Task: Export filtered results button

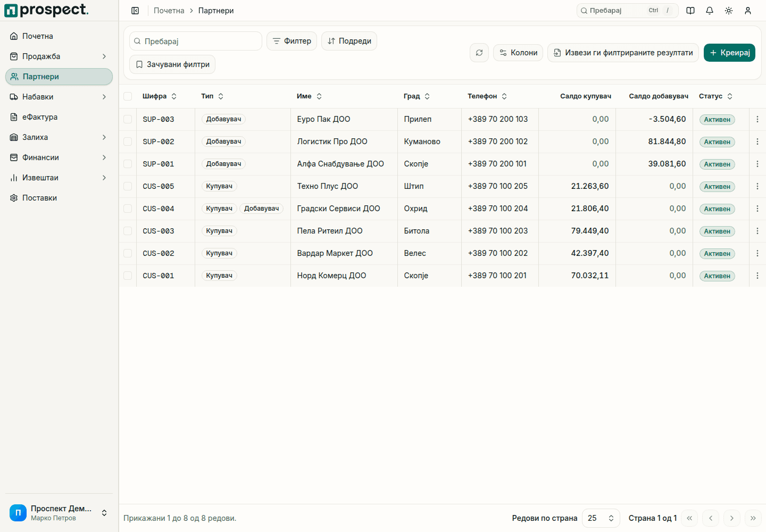Action: pos(623,53)
